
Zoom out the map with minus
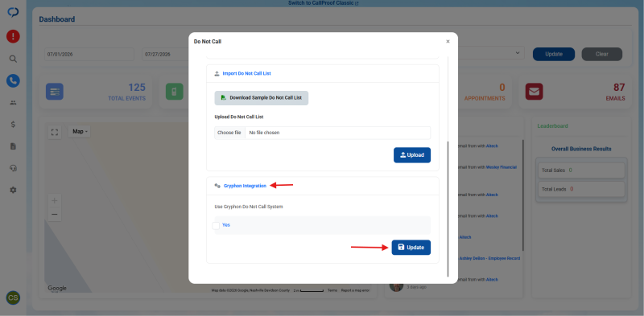(54, 214)
